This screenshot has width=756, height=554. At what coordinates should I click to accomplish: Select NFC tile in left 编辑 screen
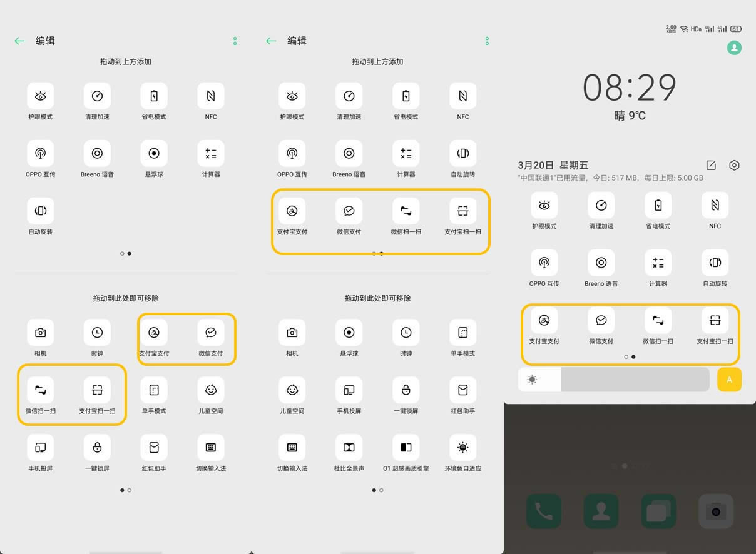211,96
